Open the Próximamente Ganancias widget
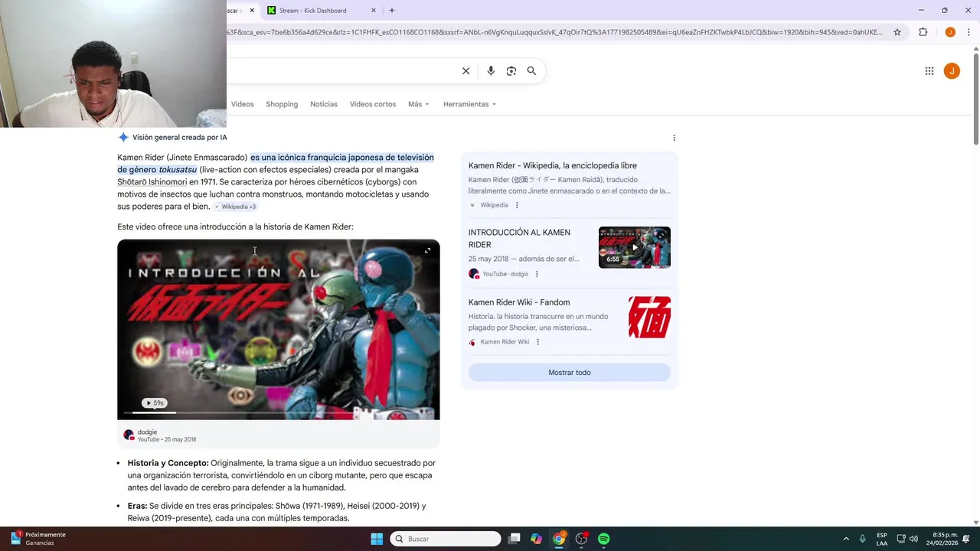Image resolution: width=980 pixels, height=551 pixels. pyautogui.click(x=37, y=539)
